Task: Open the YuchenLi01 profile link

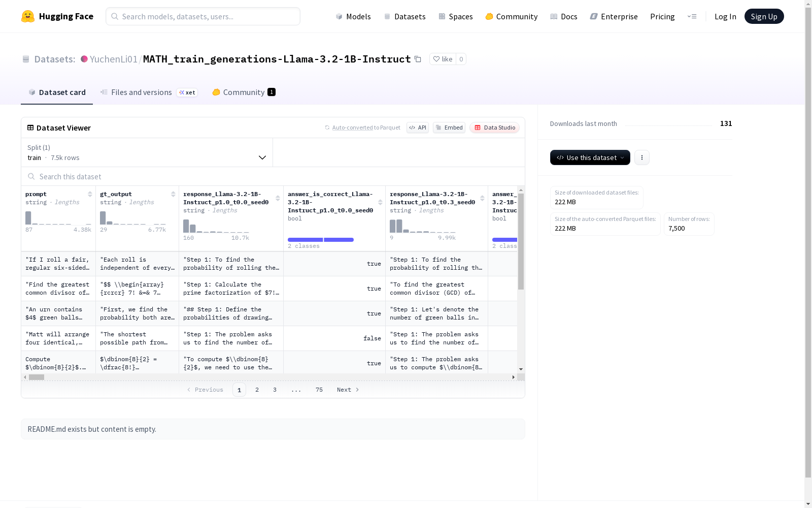Action: pyautogui.click(x=113, y=59)
